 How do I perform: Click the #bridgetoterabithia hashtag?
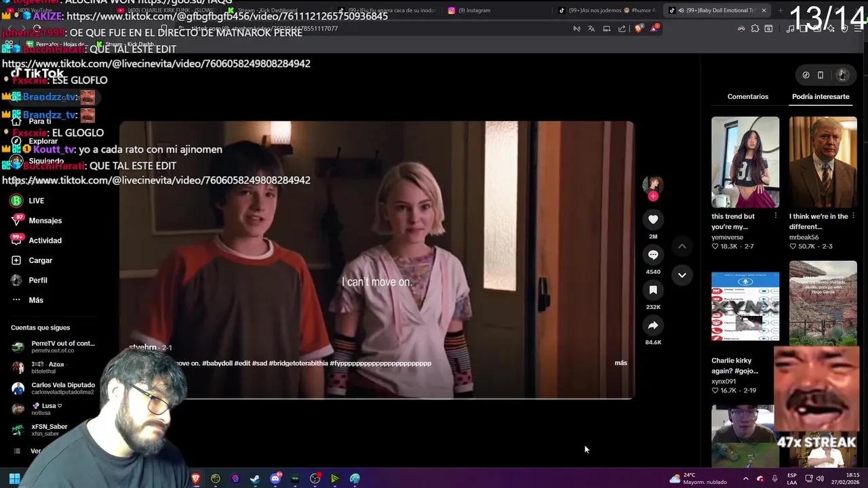point(298,363)
